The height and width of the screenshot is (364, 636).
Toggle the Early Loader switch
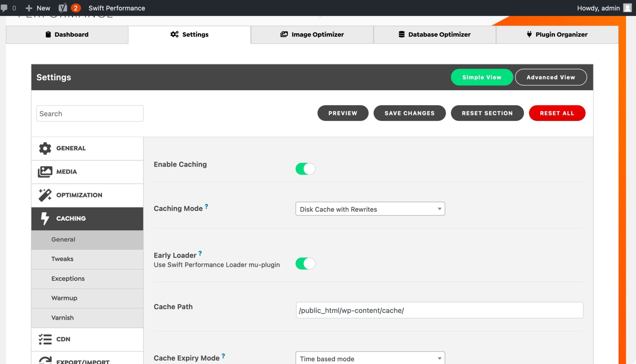[305, 264]
